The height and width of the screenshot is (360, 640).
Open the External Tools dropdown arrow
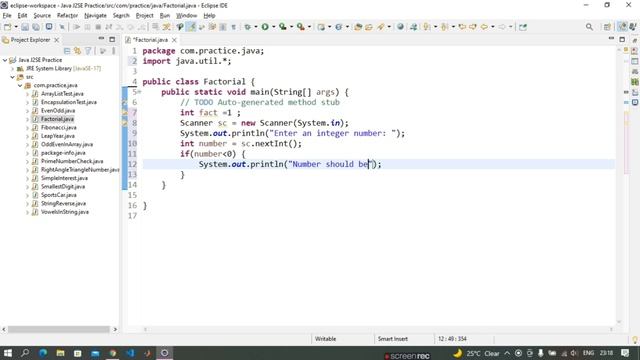click(x=309, y=27)
